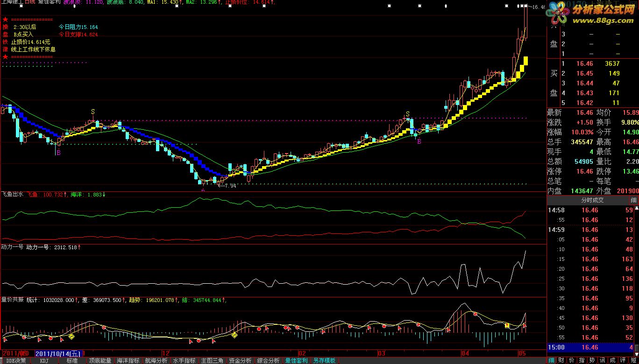Click the B buy signal near month 03
Image resolution: width=639 pixels, height=364 pixels.
pos(419,141)
